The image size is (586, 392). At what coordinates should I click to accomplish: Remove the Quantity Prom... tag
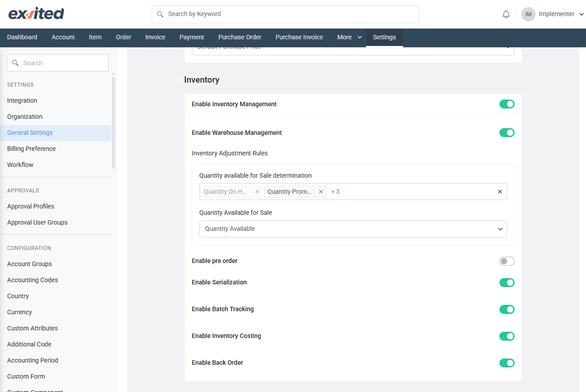pyautogui.click(x=320, y=192)
